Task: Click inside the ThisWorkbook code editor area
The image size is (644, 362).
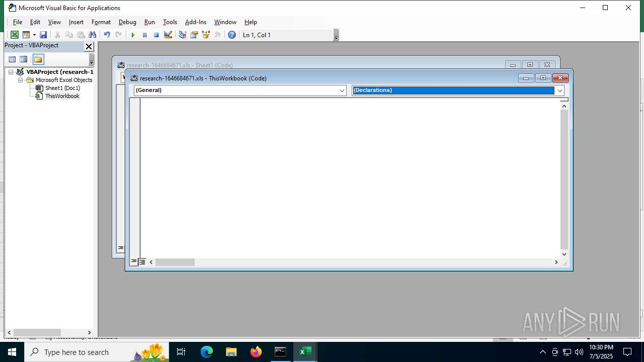Action: click(350, 177)
